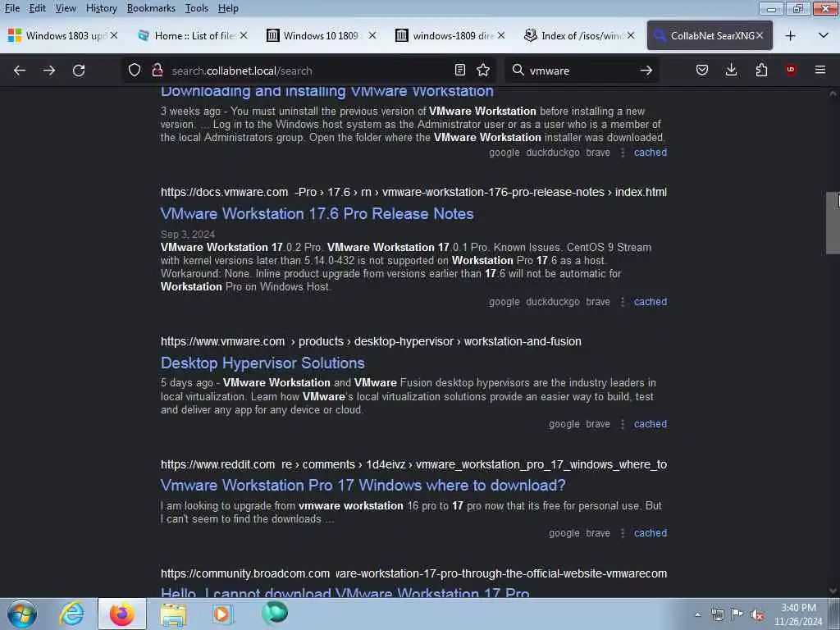Open the Extensions menu icon

[761, 71]
